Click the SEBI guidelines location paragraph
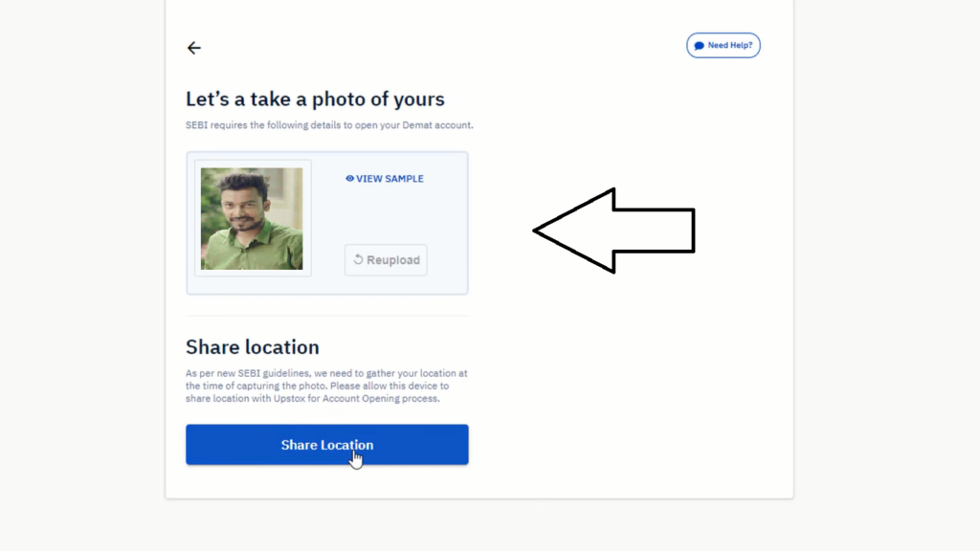Viewport: 980px width, 551px height. [326, 386]
